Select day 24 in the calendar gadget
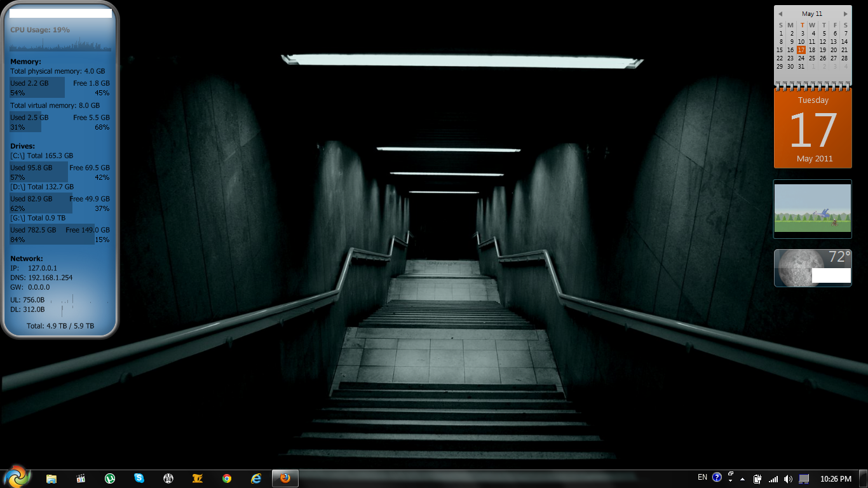The height and width of the screenshot is (488, 868). [x=801, y=58]
